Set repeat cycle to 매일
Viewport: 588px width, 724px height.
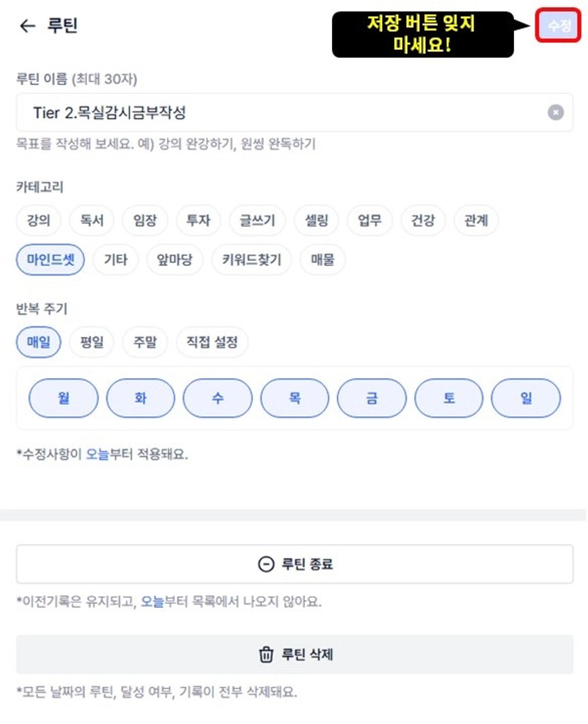click(38, 342)
